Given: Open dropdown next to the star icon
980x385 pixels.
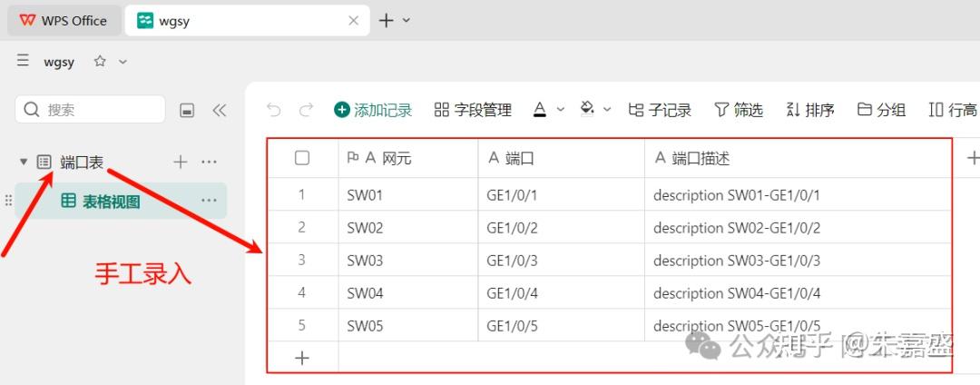Looking at the screenshot, I should click(123, 61).
